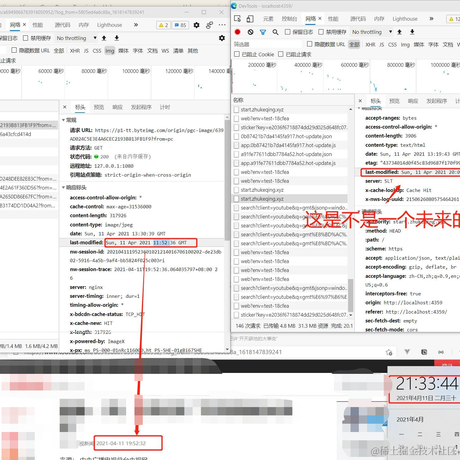Select app.0b87421b7da4145fa917.hot-update.js request row

(290, 145)
